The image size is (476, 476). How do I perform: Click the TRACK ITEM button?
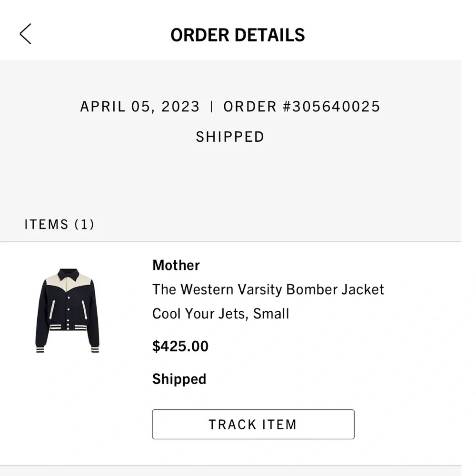click(253, 424)
